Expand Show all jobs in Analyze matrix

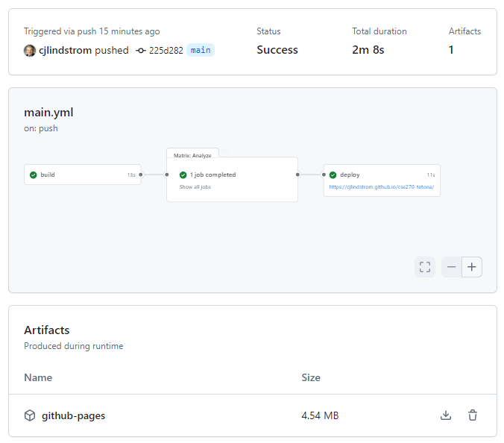(x=195, y=187)
